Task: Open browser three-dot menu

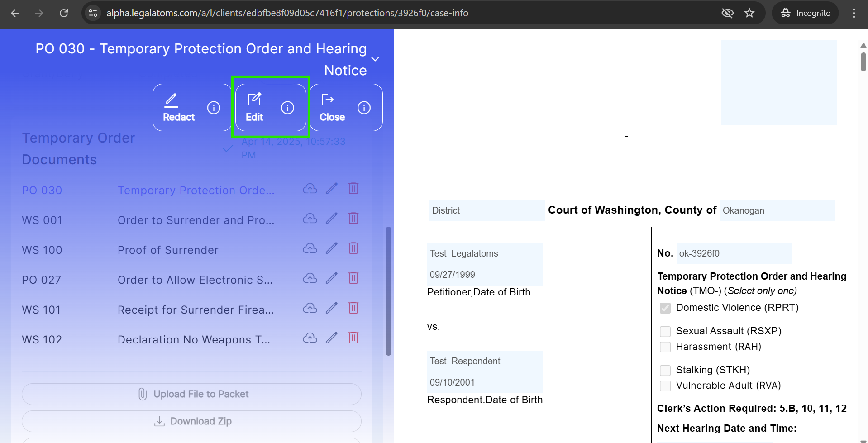Action: point(854,13)
